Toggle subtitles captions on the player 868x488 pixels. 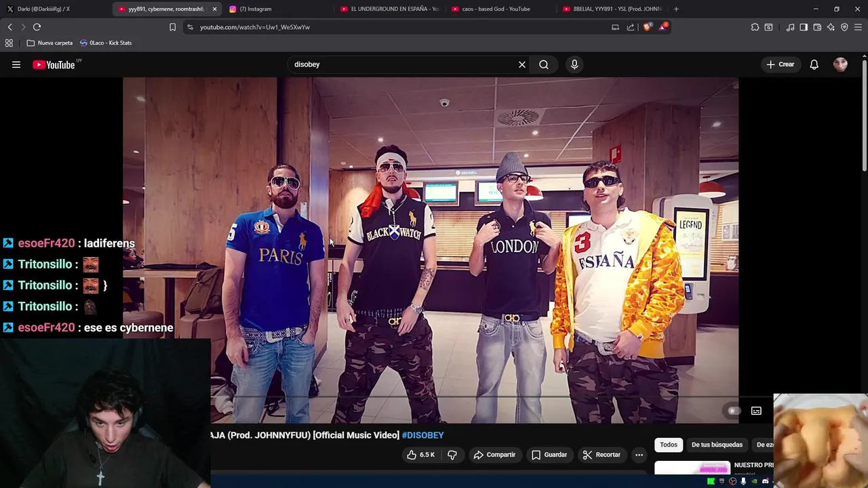pos(756,411)
